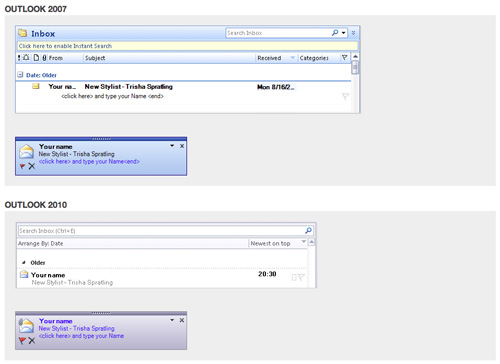Click the Inbox folder icon in Outlook 2007

click(23, 33)
